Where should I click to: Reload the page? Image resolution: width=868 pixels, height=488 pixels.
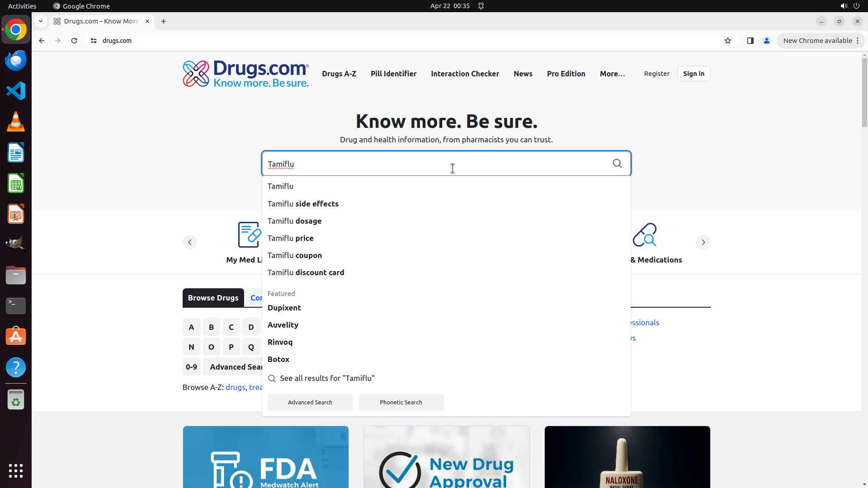(74, 41)
